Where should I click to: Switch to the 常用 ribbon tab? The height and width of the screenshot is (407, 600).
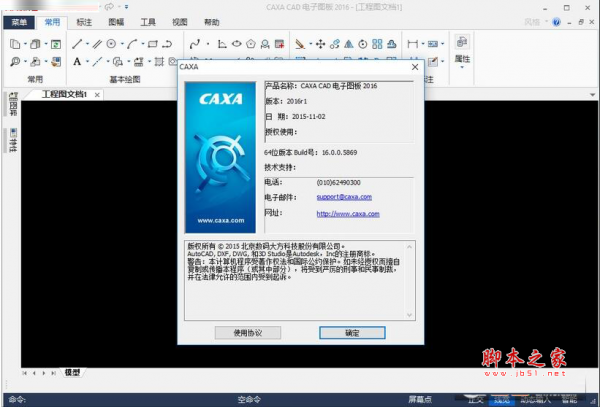point(52,22)
